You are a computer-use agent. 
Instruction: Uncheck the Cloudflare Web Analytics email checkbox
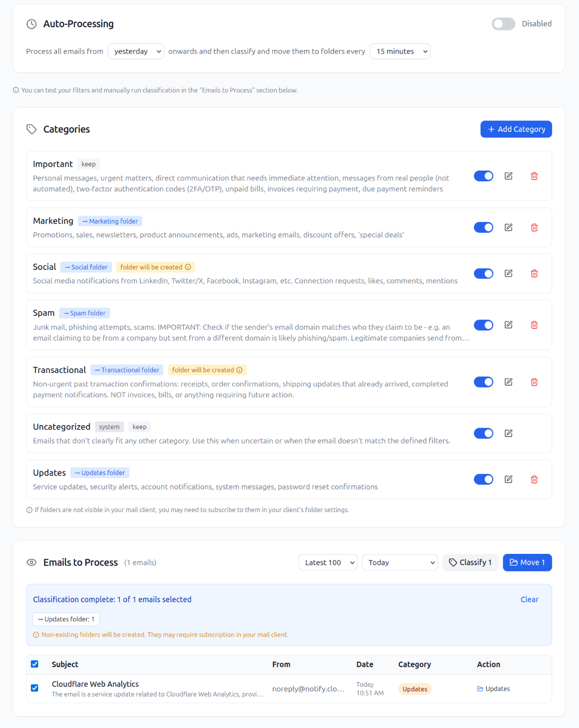[x=35, y=688]
